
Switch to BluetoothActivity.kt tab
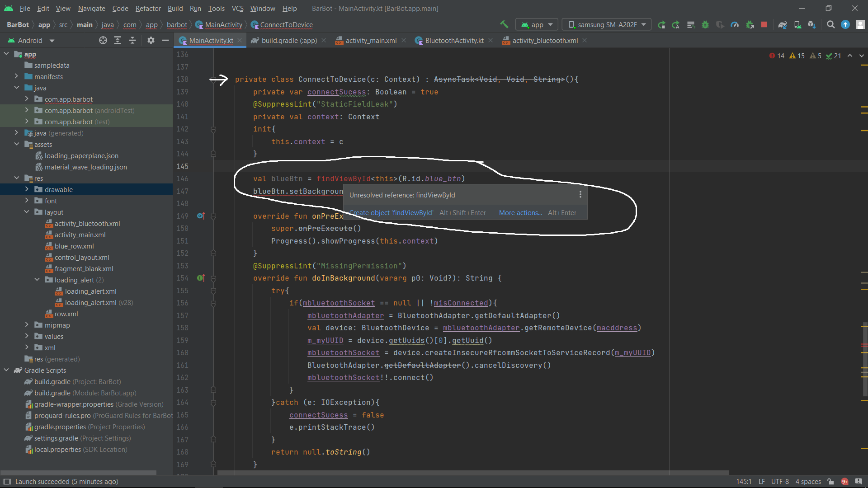coord(454,41)
